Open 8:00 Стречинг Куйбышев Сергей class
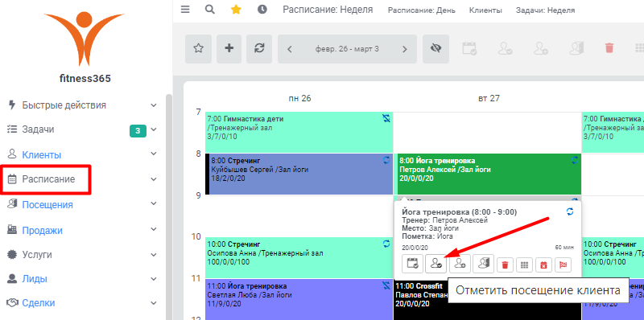Screen dimensions: 644x320 [x=299, y=174]
